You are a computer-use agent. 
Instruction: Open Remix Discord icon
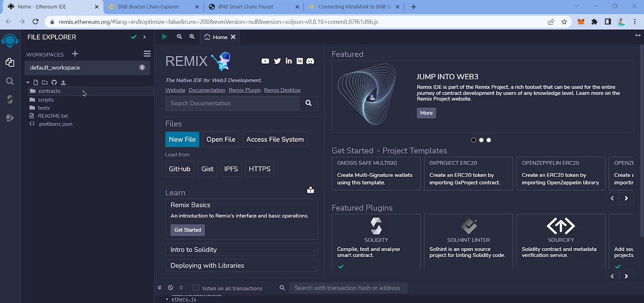pyautogui.click(x=310, y=61)
